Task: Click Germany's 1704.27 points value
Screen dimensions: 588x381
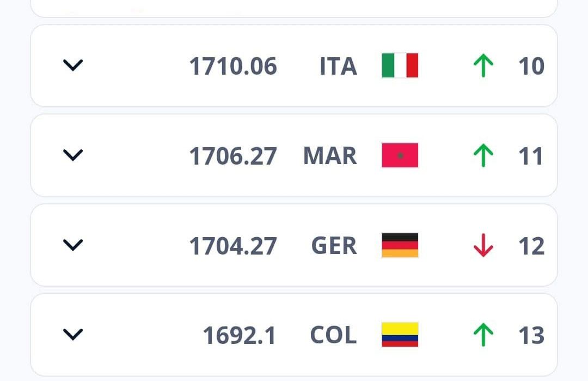Action: click(x=233, y=246)
